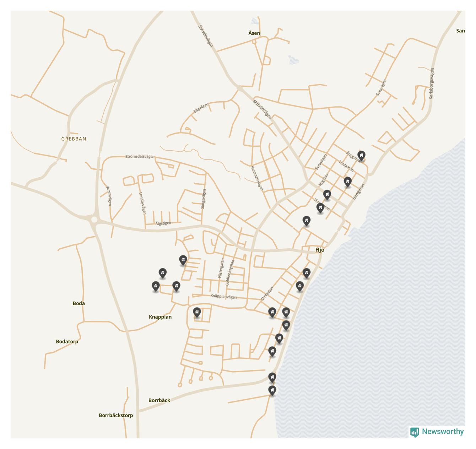This screenshot has width=476, height=449.
Task: Click the Hjo town label
Action: coord(320,250)
